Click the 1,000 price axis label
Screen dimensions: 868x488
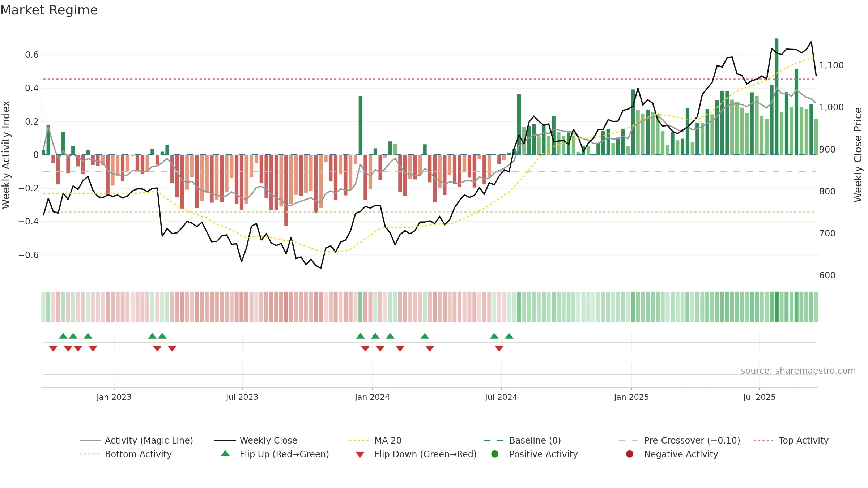coord(831,107)
